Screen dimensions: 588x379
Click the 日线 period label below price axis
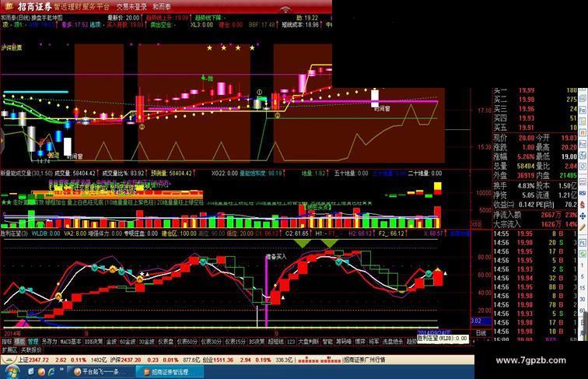tap(481, 333)
